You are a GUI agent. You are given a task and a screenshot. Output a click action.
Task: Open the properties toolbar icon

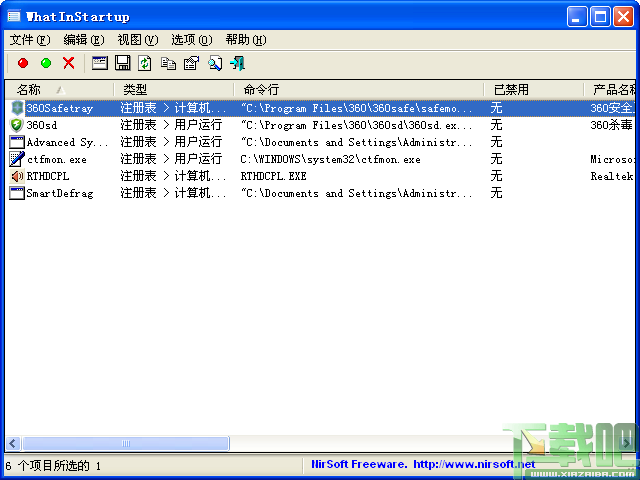(x=191, y=63)
